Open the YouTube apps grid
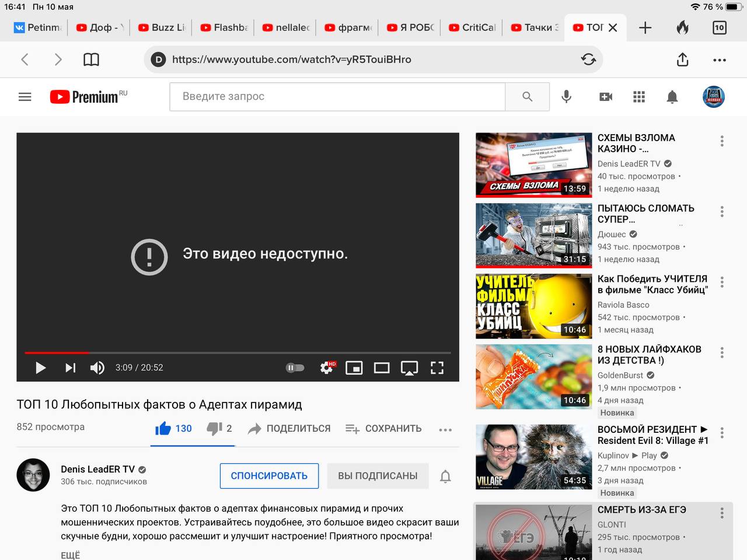Screen dimensions: 747x560 tap(639, 97)
